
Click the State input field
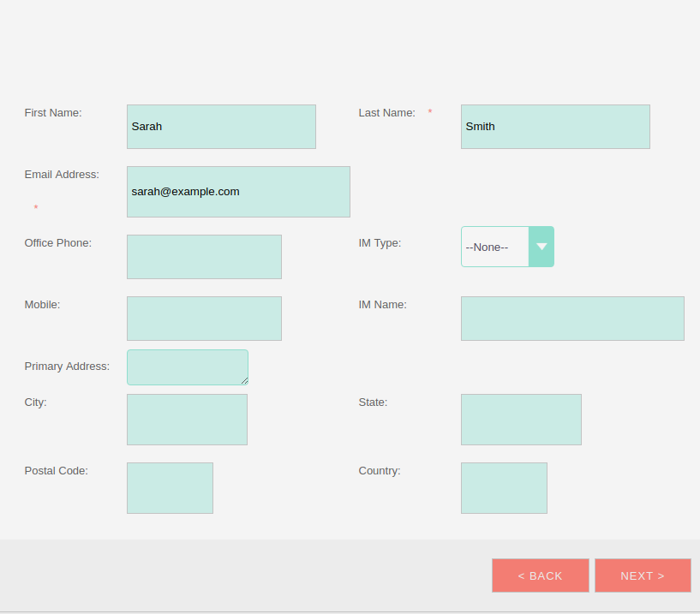tap(521, 420)
